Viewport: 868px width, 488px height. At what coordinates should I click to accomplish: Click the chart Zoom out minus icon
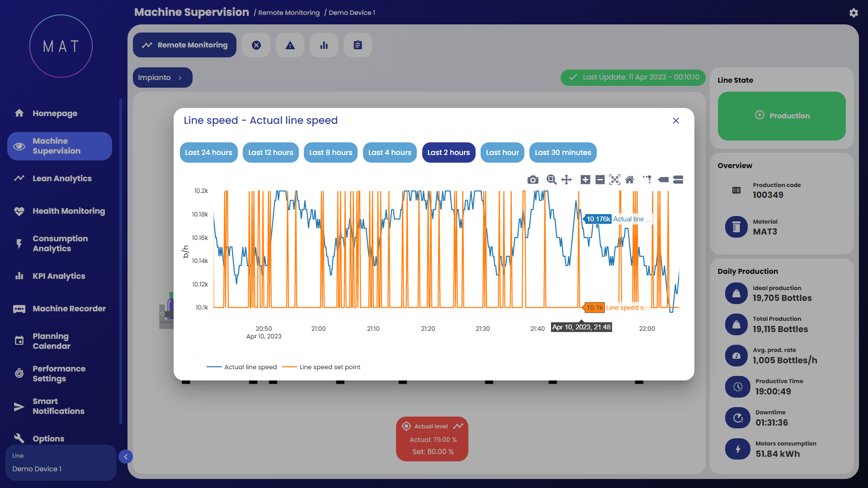[600, 180]
